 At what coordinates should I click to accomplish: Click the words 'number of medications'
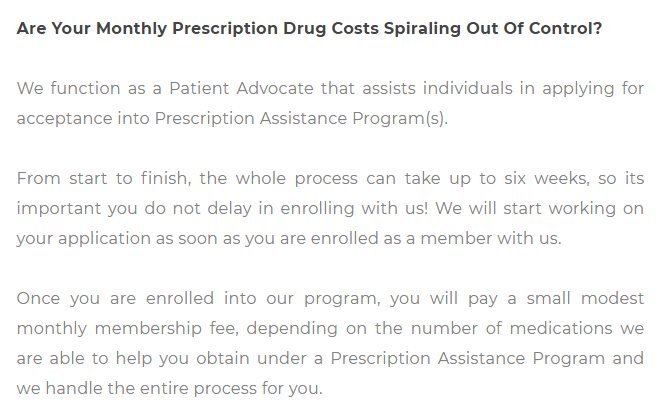point(511,329)
